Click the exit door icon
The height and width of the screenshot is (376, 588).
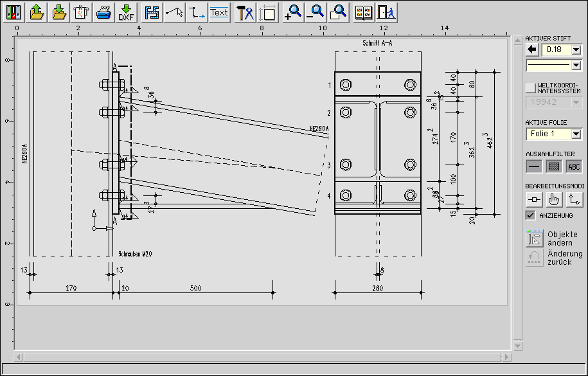pos(386,12)
